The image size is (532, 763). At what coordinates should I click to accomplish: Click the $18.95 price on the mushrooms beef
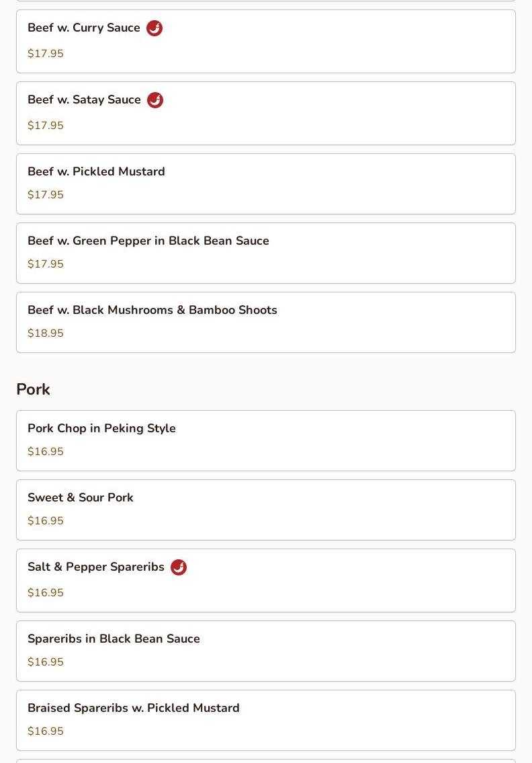pyautogui.click(x=46, y=333)
